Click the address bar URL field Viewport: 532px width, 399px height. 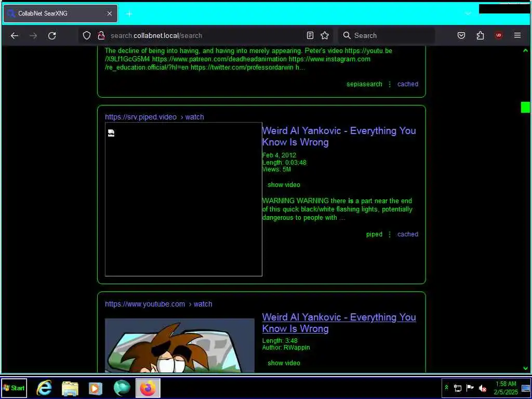coord(206,36)
